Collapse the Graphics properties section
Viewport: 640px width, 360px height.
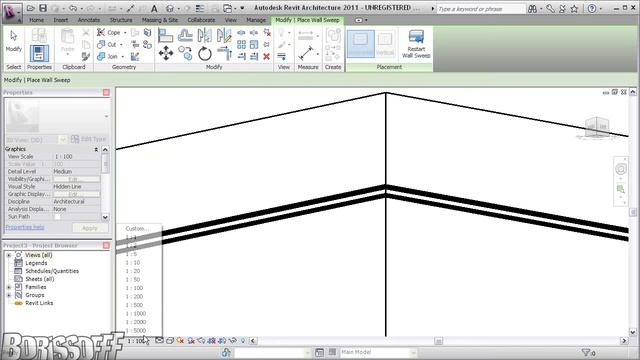(96, 149)
